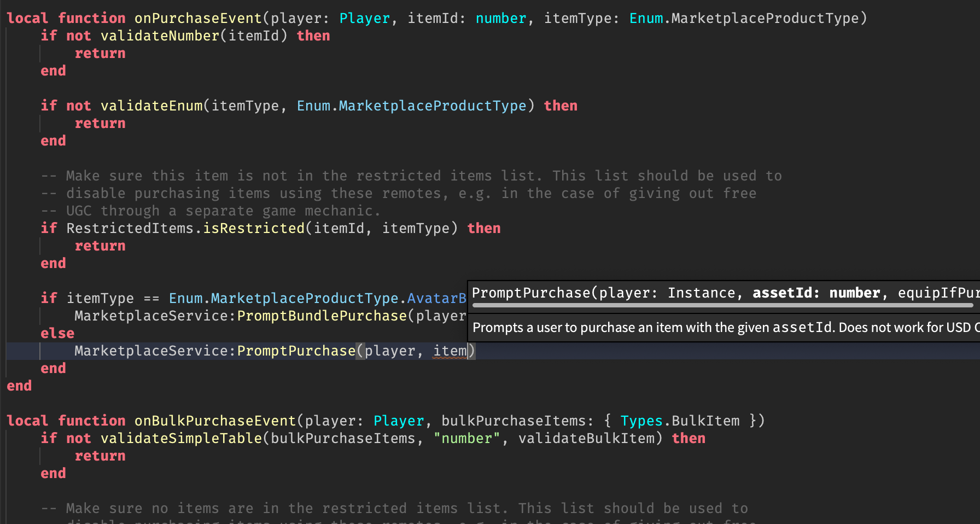Screen dimensions: 980x524
Task: Click Enum.MarketplaceProductType in the validateEnum line
Action: point(412,106)
